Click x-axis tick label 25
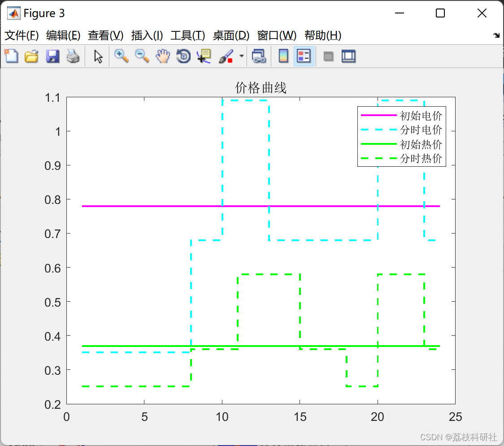This screenshot has height=446, width=504. (x=455, y=417)
